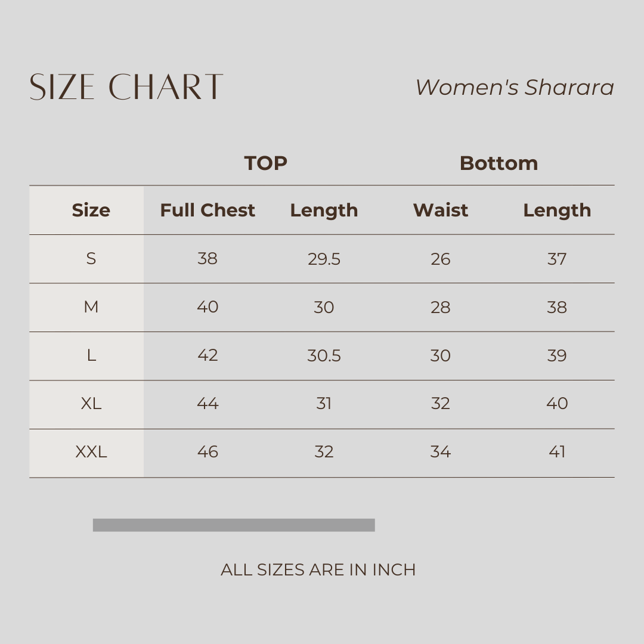The width and height of the screenshot is (644, 644).
Task: Click the Length header under TOP
Action: [x=324, y=210]
